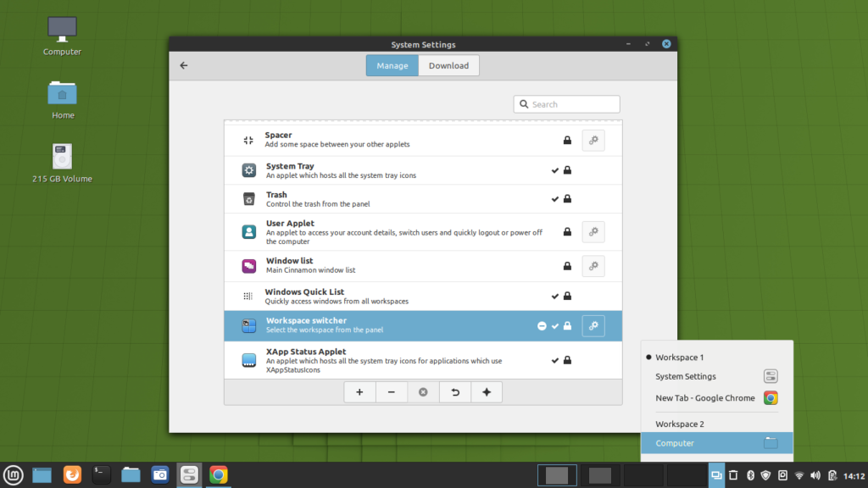Add a new applet using the plus button

click(359, 391)
